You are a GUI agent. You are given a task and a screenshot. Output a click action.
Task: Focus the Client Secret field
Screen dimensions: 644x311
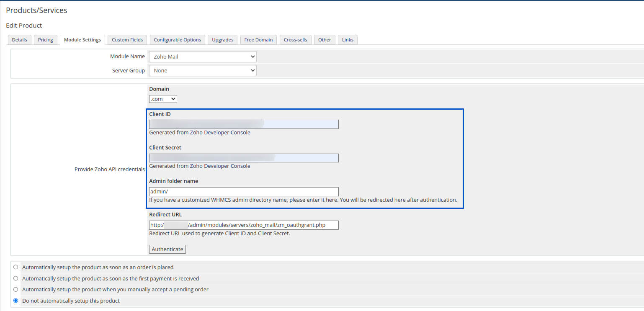pyautogui.click(x=244, y=158)
